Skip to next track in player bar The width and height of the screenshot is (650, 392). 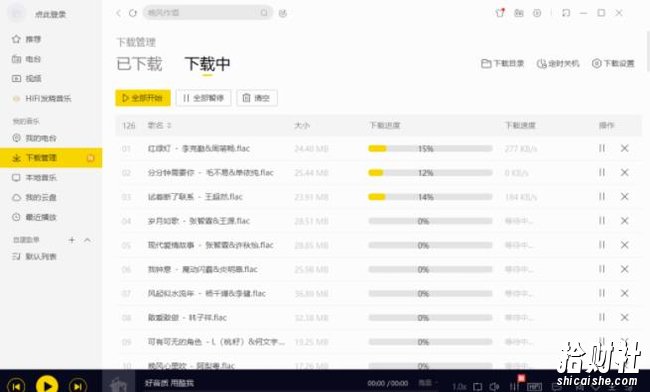(78, 386)
